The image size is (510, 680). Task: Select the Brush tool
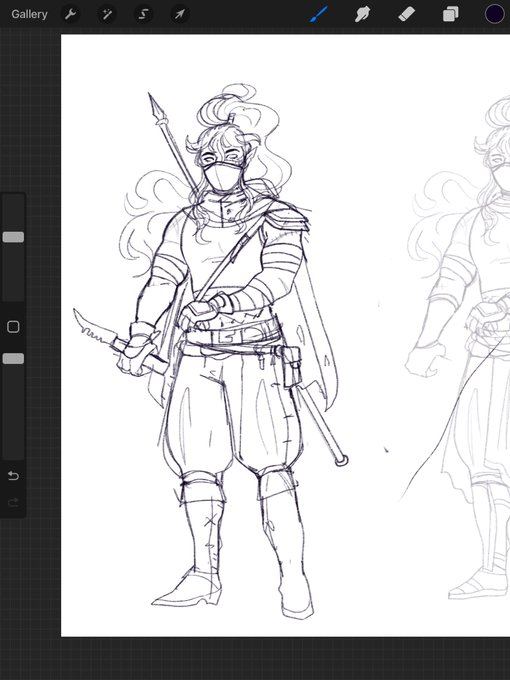point(319,14)
